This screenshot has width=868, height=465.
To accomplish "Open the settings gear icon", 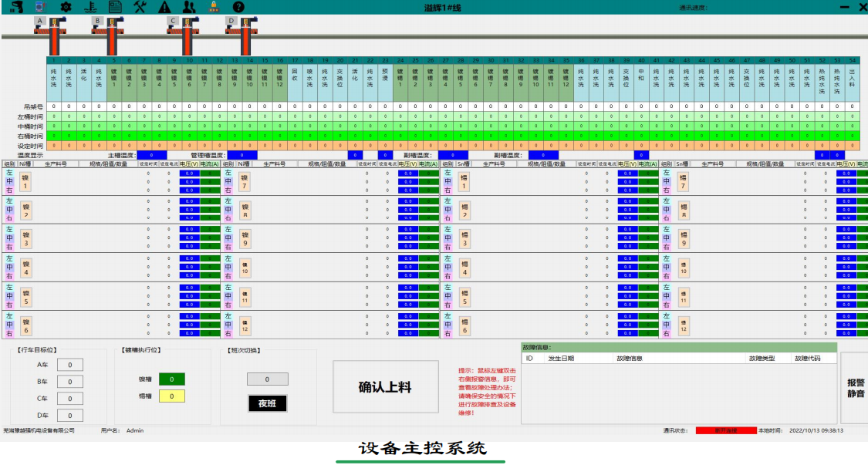I will pyautogui.click(x=66, y=7).
